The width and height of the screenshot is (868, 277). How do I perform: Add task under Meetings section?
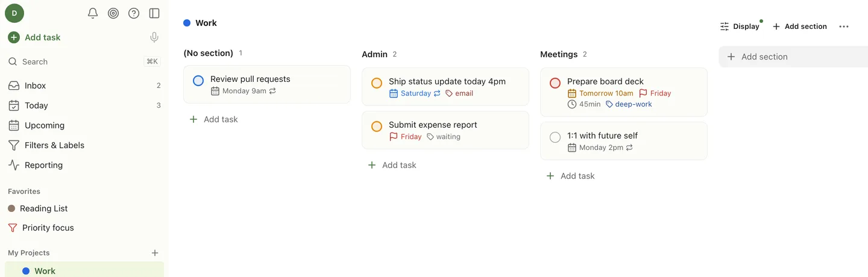(x=571, y=176)
